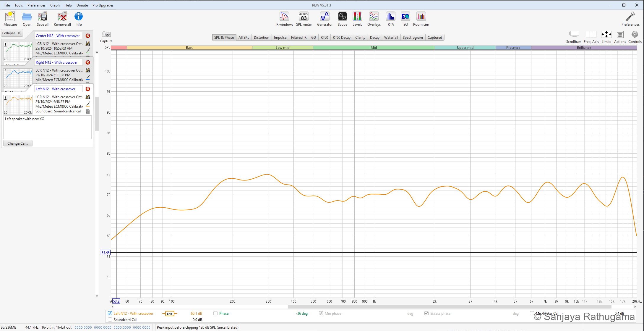Enable the Mic/Meter Cal checkbox
The width and height of the screenshot is (644, 331).
point(532,313)
